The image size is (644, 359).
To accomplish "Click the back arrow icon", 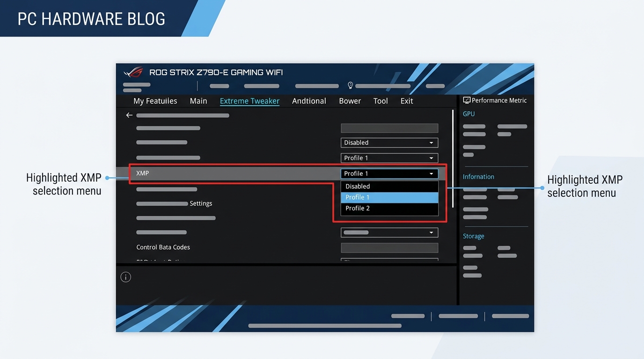I will pyautogui.click(x=129, y=115).
